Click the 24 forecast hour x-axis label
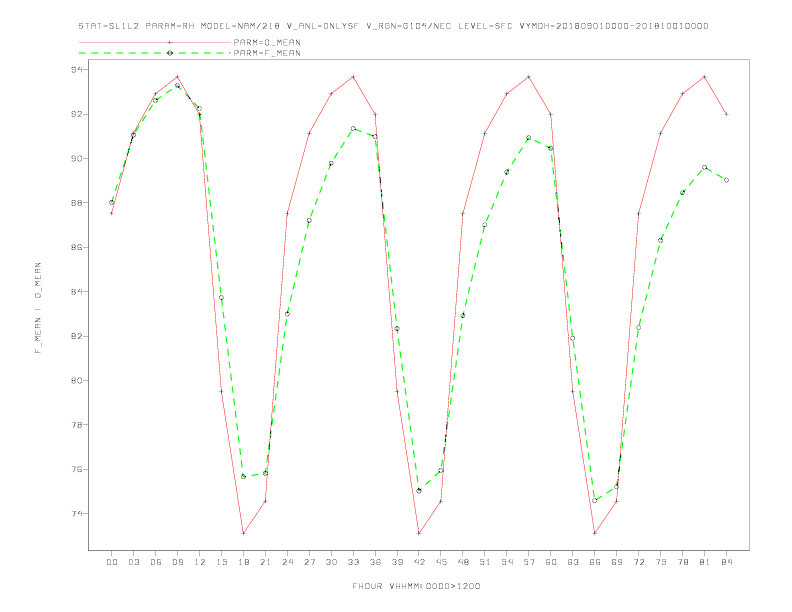This screenshot has height=612, width=792. point(287,562)
